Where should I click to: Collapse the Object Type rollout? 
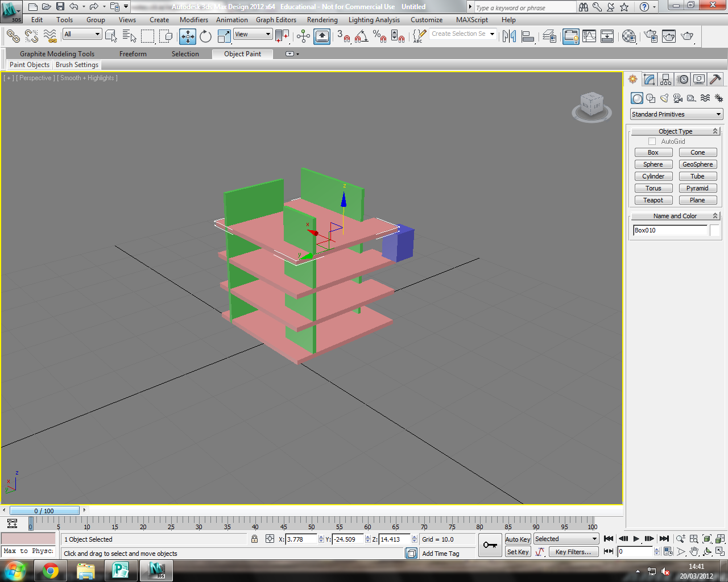click(675, 131)
